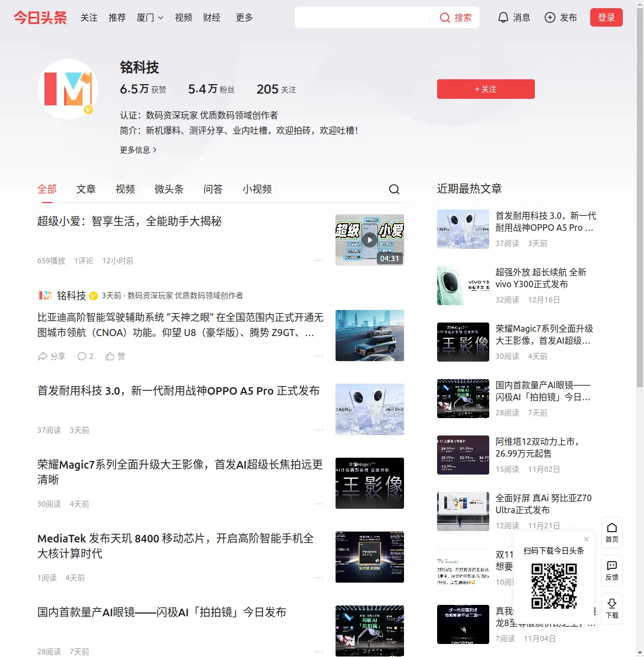Like the 比亚迪 天神之眼 post

115,356
